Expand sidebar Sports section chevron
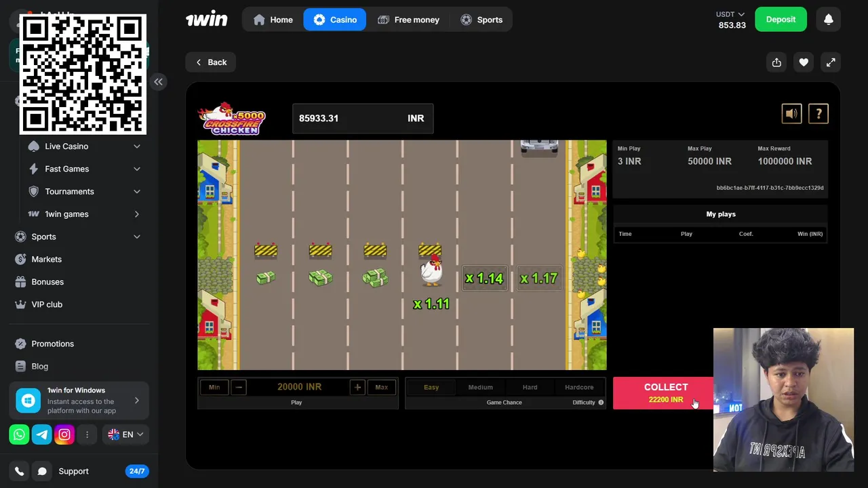Image resolution: width=868 pixels, height=488 pixels. (137, 237)
